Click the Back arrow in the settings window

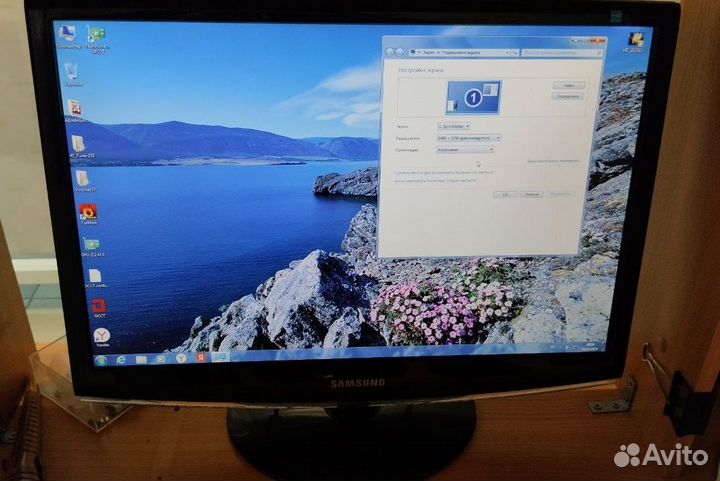point(390,52)
